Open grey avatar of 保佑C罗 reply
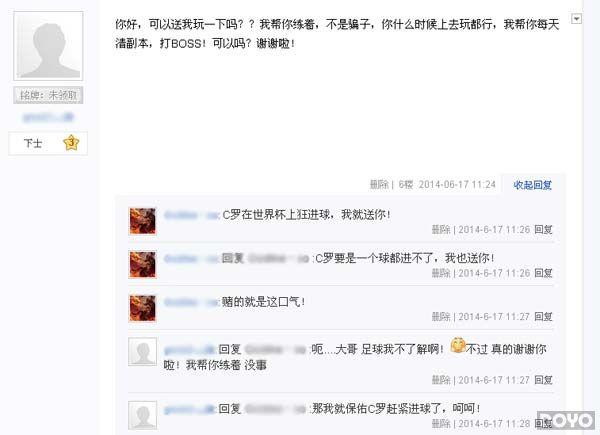The height and width of the screenshot is (435, 600). coord(142,415)
